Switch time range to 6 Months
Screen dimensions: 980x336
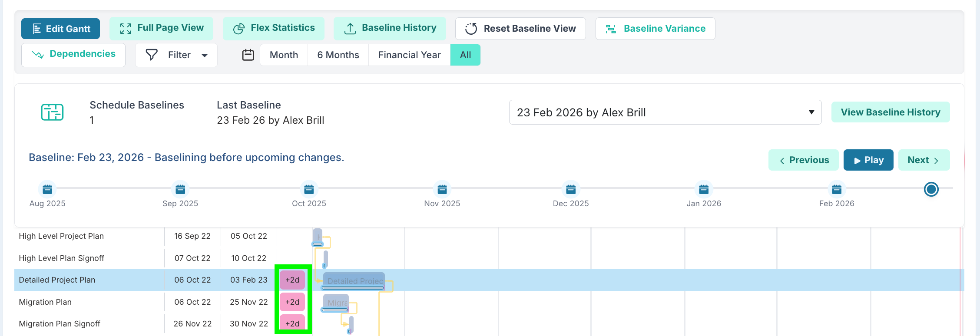[338, 55]
